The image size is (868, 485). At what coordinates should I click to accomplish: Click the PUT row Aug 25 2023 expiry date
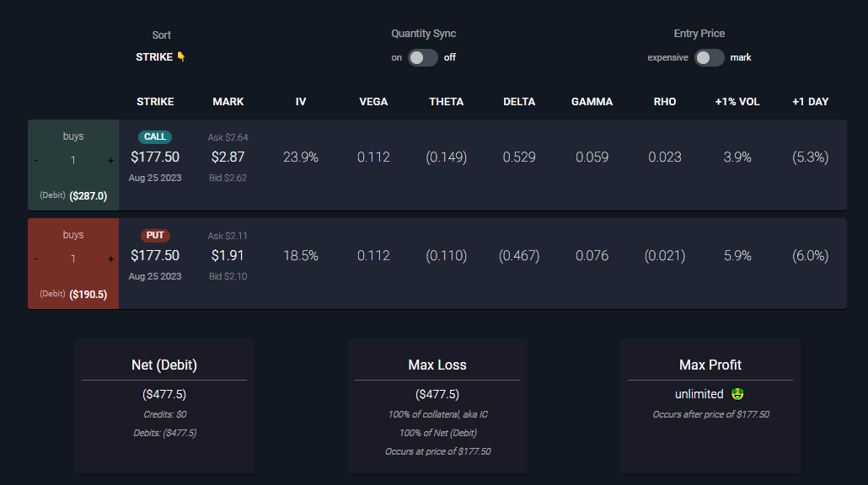(x=155, y=276)
